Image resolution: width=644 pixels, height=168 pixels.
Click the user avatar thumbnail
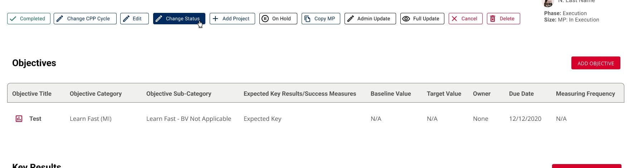click(x=548, y=3)
